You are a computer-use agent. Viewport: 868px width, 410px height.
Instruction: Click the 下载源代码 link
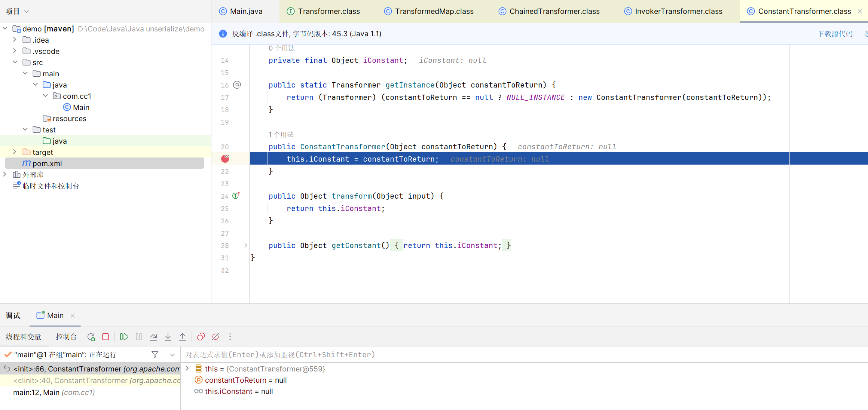[835, 34]
